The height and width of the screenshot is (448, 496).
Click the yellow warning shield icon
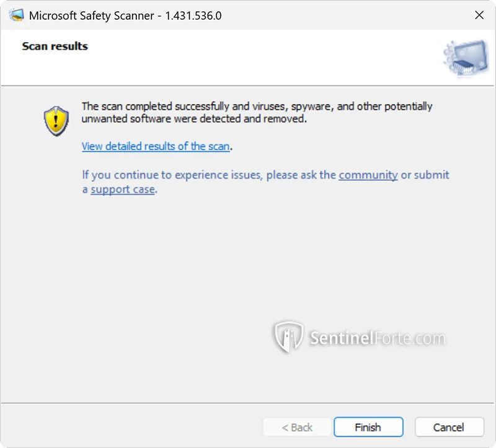click(56, 121)
